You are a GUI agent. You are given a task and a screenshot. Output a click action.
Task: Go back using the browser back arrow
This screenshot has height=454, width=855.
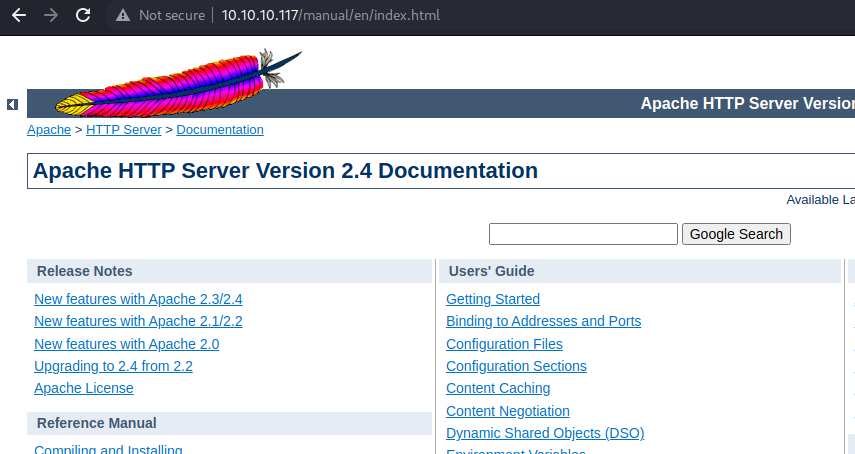[x=19, y=15]
